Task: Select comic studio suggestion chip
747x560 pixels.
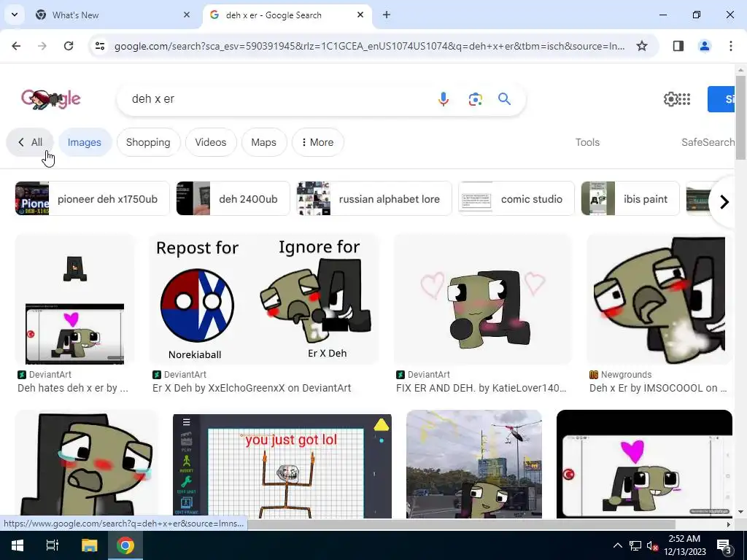Action: tap(516, 198)
